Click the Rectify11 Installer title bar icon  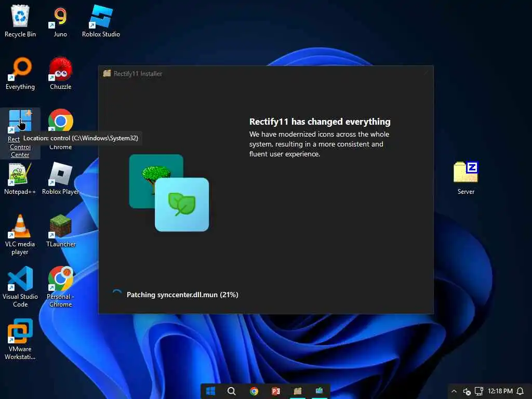click(107, 73)
